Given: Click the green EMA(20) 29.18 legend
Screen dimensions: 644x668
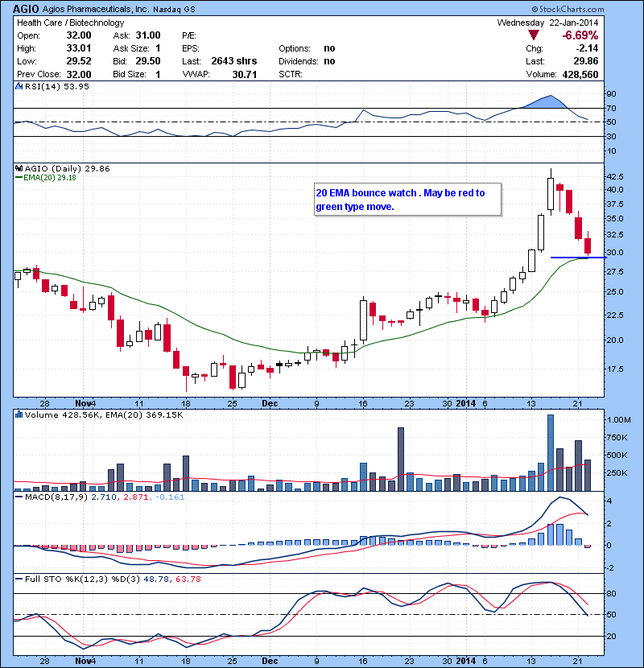Looking at the screenshot, I should [x=46, y=178].
